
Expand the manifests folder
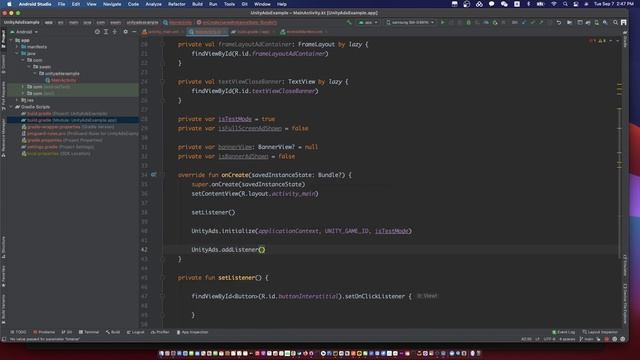(x=17, y=47)
